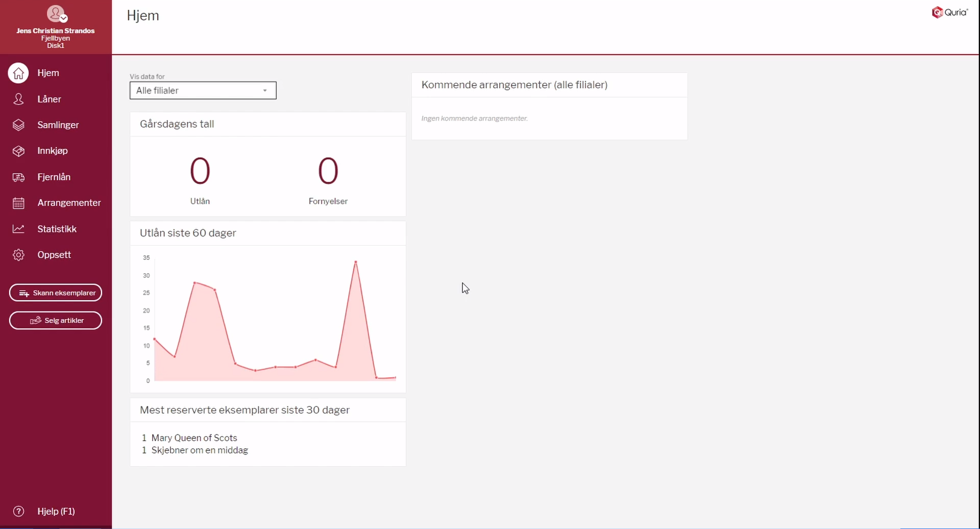Open the user profile avatar menu
Viewport: 980px width, 529px height.
point(56,14)
